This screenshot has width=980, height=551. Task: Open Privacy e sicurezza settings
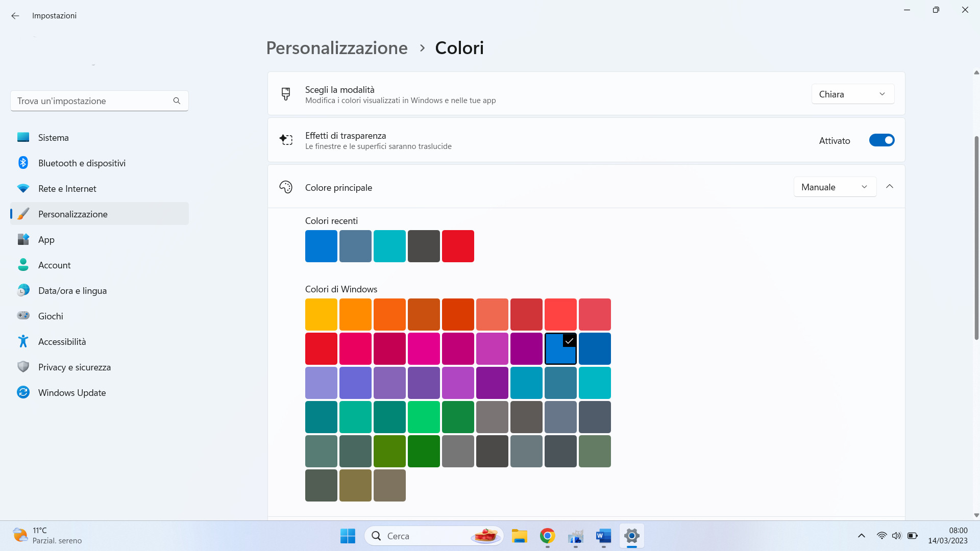75,367
